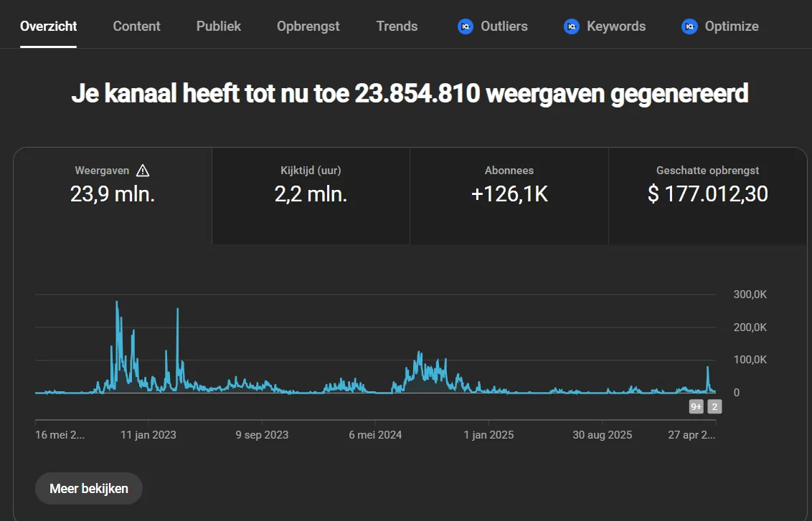The height and width of the screenshot is (521, 812).
Task: Click the channel views headline text
Action: click(410, 94)
